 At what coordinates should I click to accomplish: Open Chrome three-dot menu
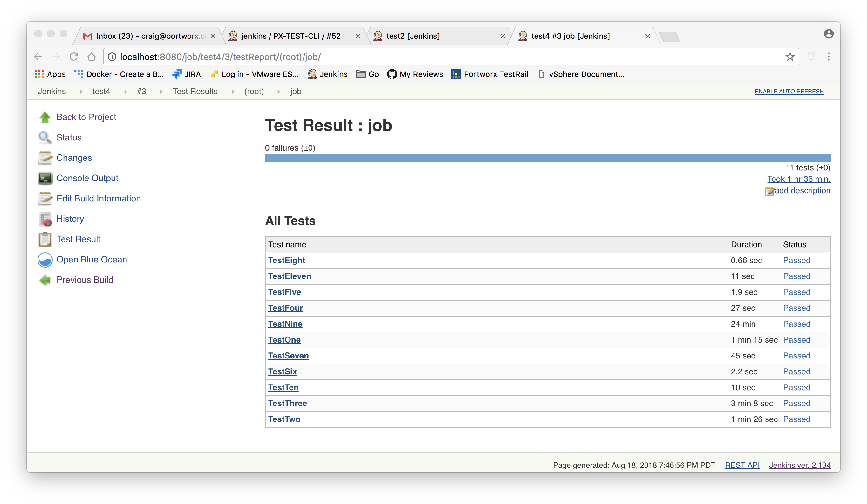[829, 57]
